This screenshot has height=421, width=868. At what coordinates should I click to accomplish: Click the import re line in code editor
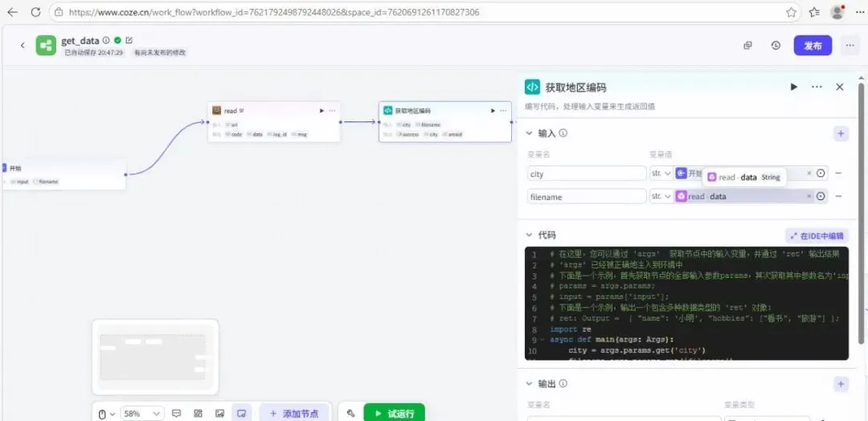(x=570, y=329)
